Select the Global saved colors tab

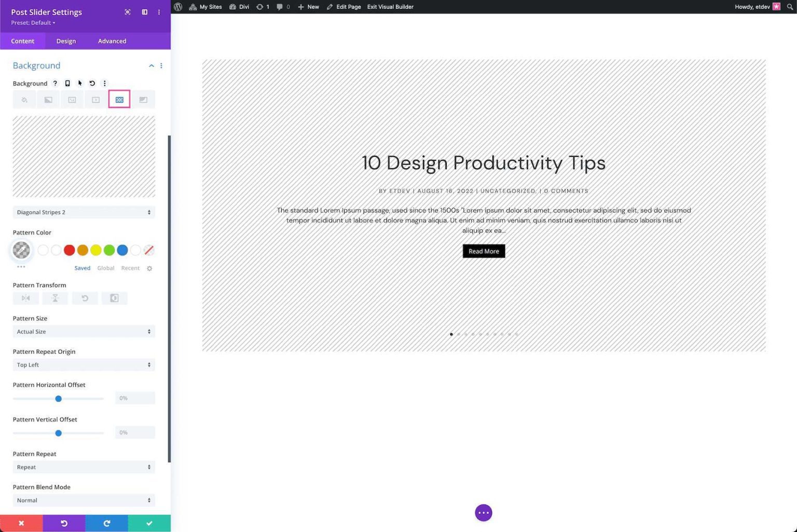coord(105,268)
